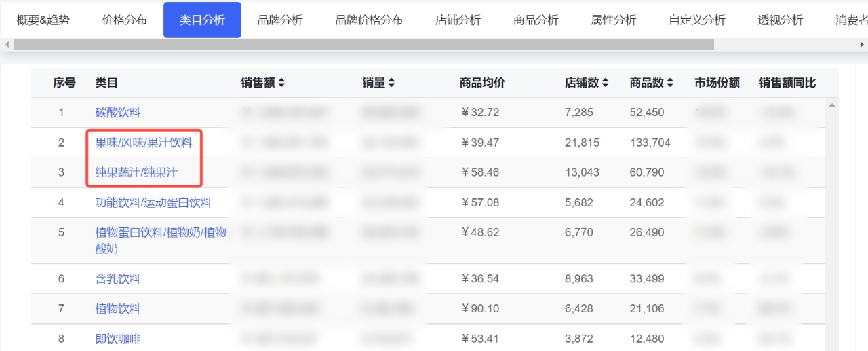This screenshot has height=351, width=868.
Task: Click the ￥48.62 average price cell
Action: [x=479, y=232]
